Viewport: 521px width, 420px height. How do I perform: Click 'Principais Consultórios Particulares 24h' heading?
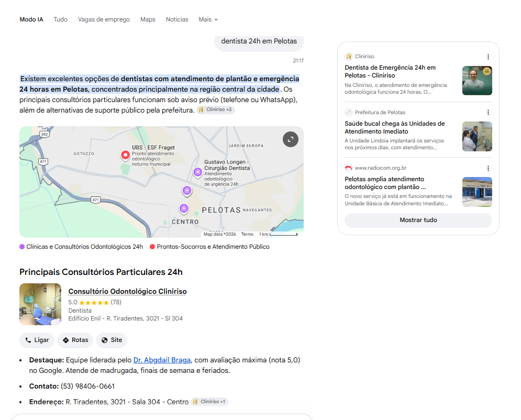tap(101, 272)
